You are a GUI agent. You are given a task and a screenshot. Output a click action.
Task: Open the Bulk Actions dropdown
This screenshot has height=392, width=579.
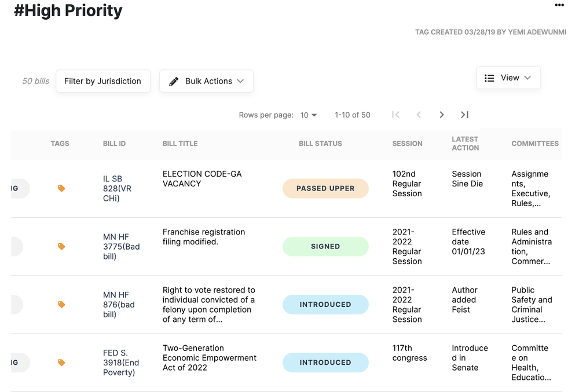[207, 81]
